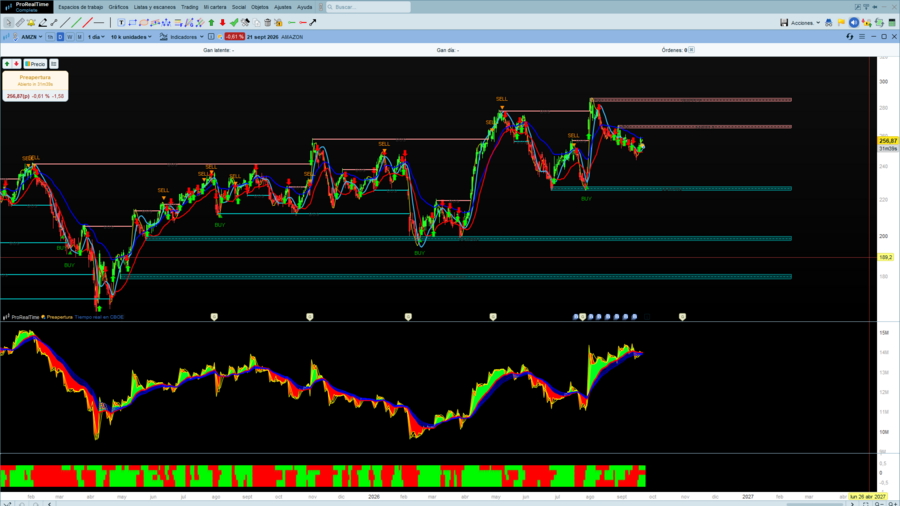The height and width of the screenshot is (506, 900).
Task: Open the Listas y escaneos menu
Action: pos(154,7)
